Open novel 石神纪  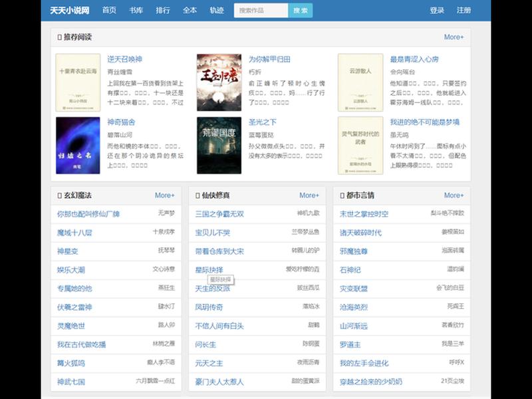(x=350, y=270)
